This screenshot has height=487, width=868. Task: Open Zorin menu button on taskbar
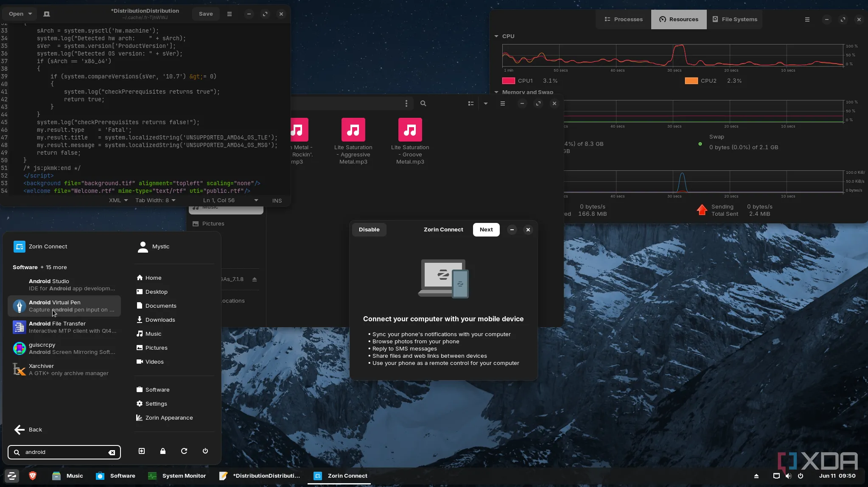tap(12, 476)
